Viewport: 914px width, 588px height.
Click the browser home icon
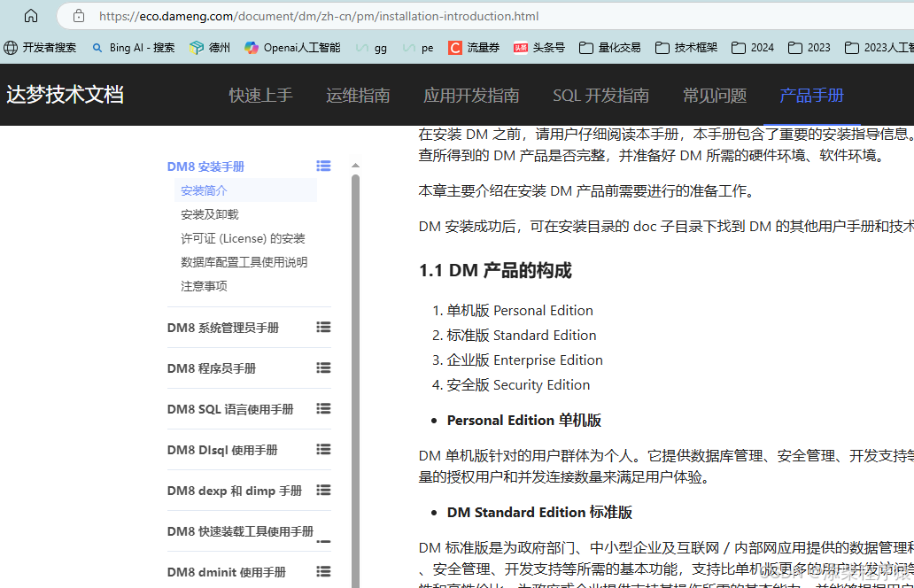[31, 16]
